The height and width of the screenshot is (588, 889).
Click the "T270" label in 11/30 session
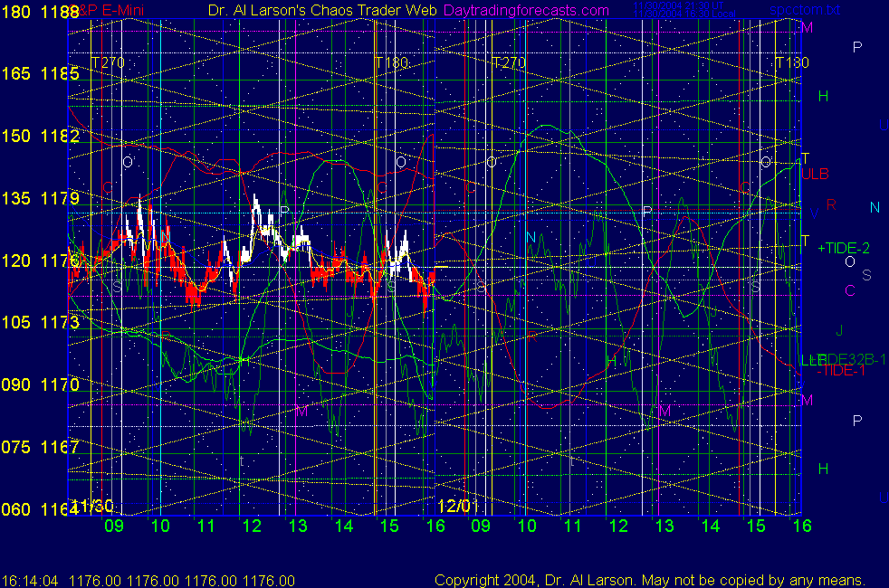[x=108, y=62]
